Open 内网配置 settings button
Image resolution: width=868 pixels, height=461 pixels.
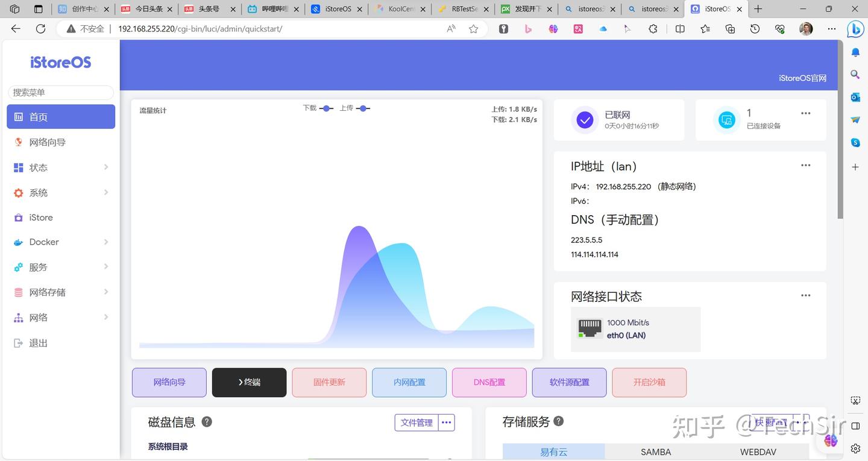(409, 383)
